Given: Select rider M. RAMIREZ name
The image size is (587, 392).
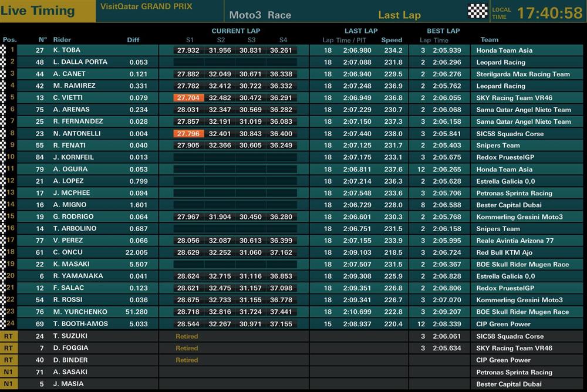Looking at the screenshot, I should click(x=74, y=86).
